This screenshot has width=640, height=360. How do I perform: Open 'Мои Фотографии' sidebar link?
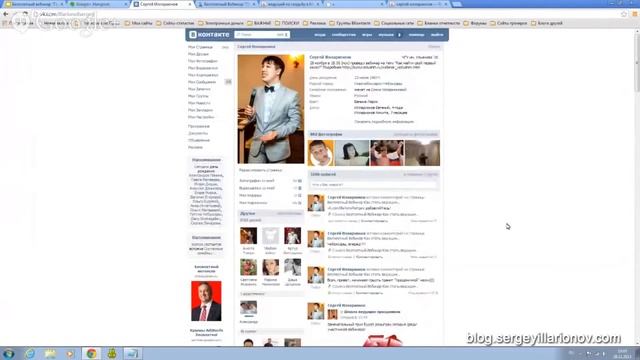pyautogui.click(x=202, y=61)
